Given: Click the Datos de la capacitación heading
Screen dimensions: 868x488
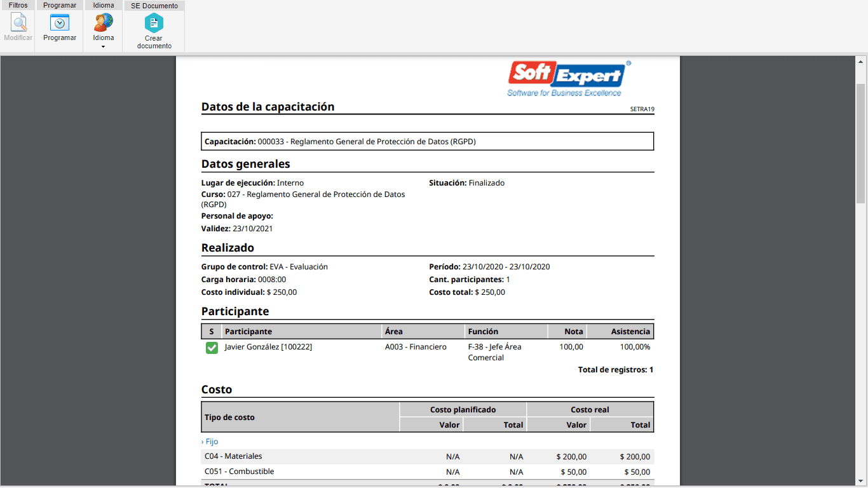Looking at the screenshot, I should click(268, 107).
